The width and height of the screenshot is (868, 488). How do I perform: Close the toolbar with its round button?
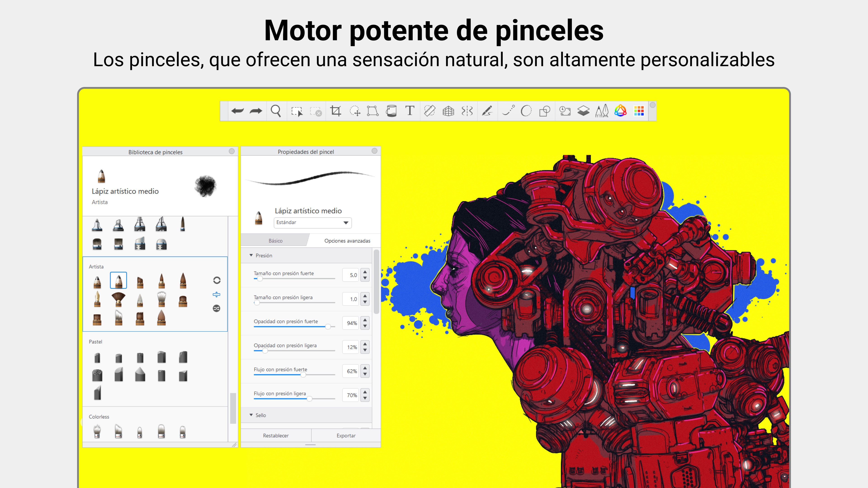coord(652,105)
